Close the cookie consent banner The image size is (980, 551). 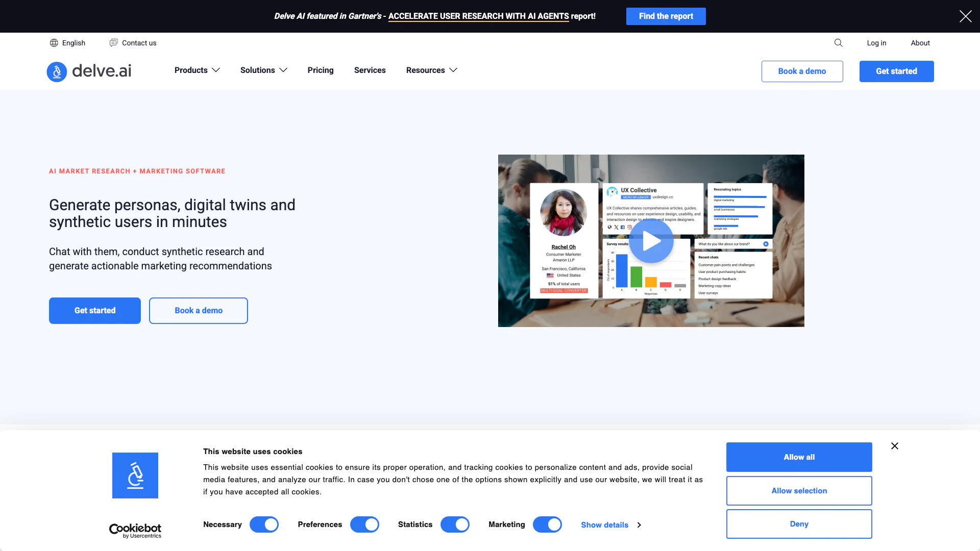pos(895,446)
